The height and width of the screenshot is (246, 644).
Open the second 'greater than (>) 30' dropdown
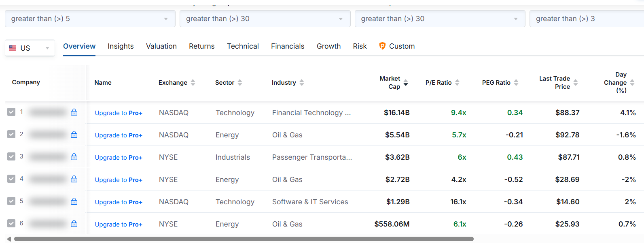(x=440, y=19)
